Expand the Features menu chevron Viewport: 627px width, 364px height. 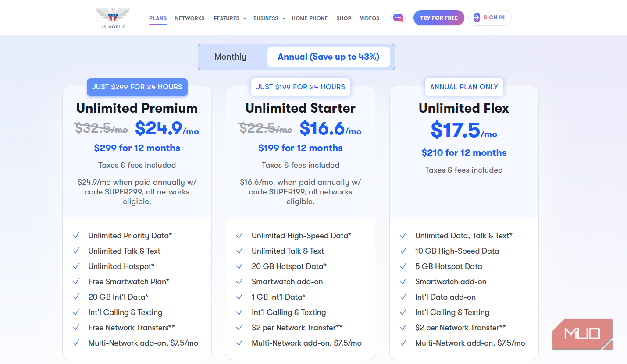pyautogui.click(x=245, y=18)
